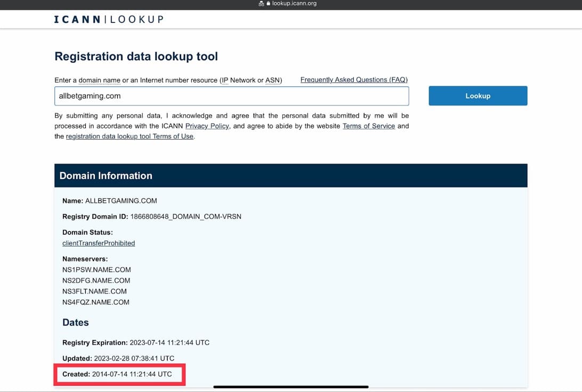Select the Registry Domain ID value
This screenshot has width=582, height=392.
tap(185, 217)
